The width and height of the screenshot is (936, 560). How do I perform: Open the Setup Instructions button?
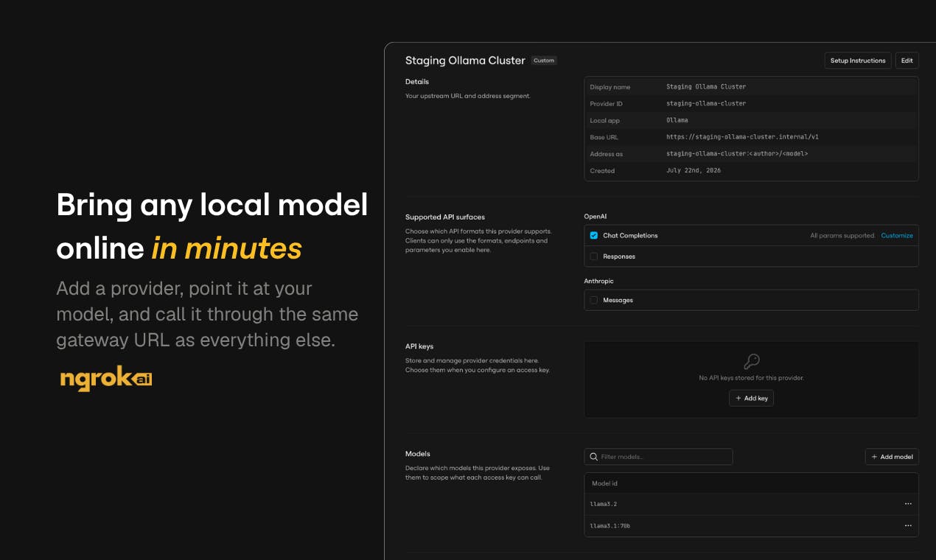(x=858, y=60)
